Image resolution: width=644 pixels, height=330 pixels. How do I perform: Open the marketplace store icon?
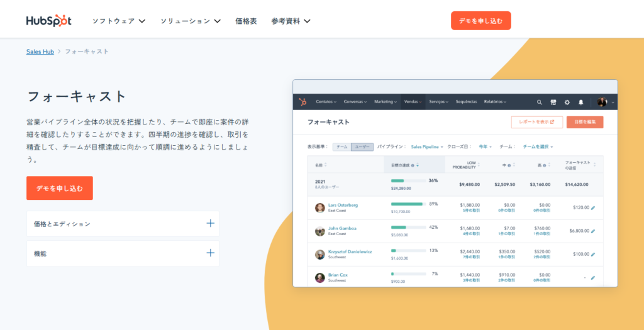[553, 102]
